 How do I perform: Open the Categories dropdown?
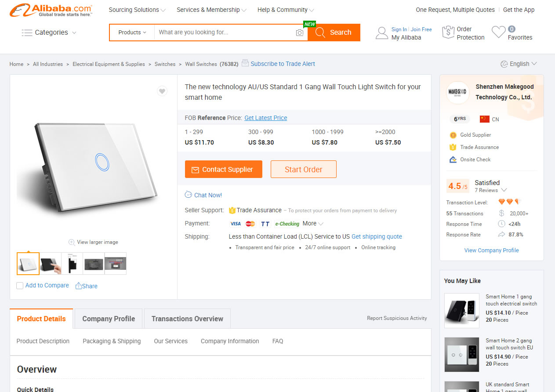49,33
